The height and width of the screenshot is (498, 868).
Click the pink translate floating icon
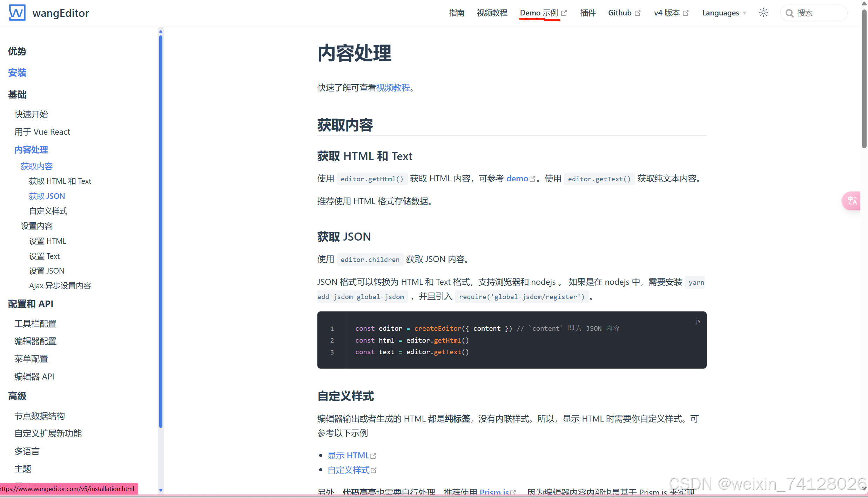click(852, 201)
